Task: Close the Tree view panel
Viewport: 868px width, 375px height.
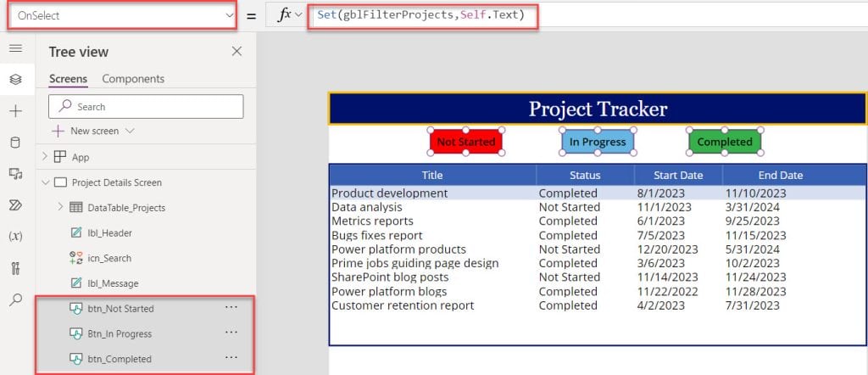Action: [x=237, y=52]
